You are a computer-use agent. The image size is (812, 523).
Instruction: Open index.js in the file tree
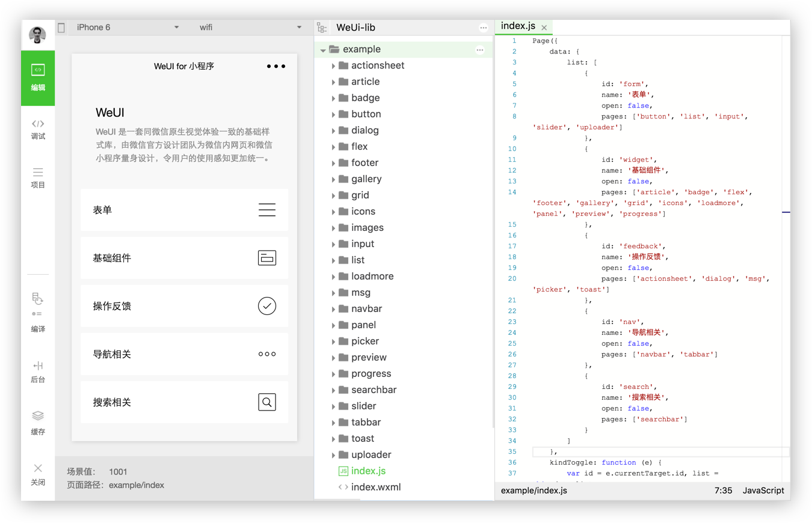(403, 471)
